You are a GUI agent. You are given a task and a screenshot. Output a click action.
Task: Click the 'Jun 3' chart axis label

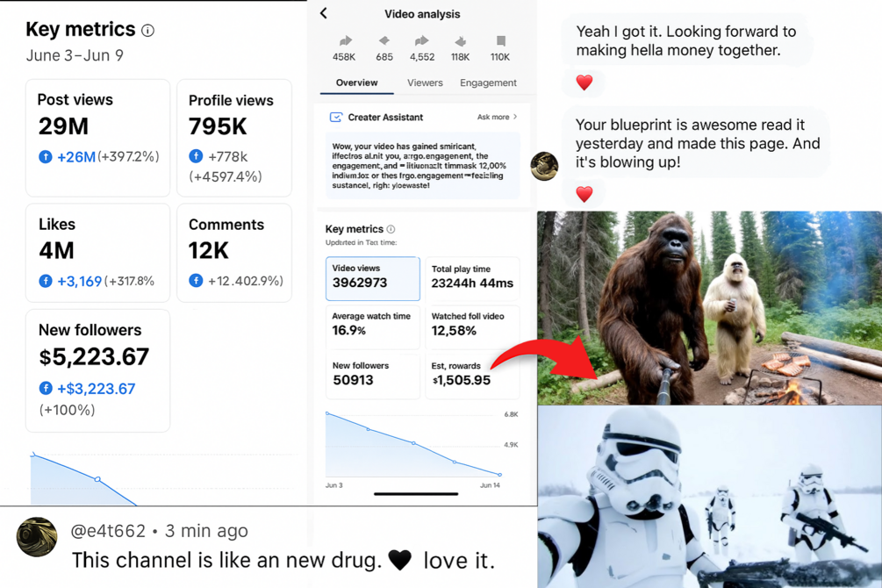click(334, 485)
